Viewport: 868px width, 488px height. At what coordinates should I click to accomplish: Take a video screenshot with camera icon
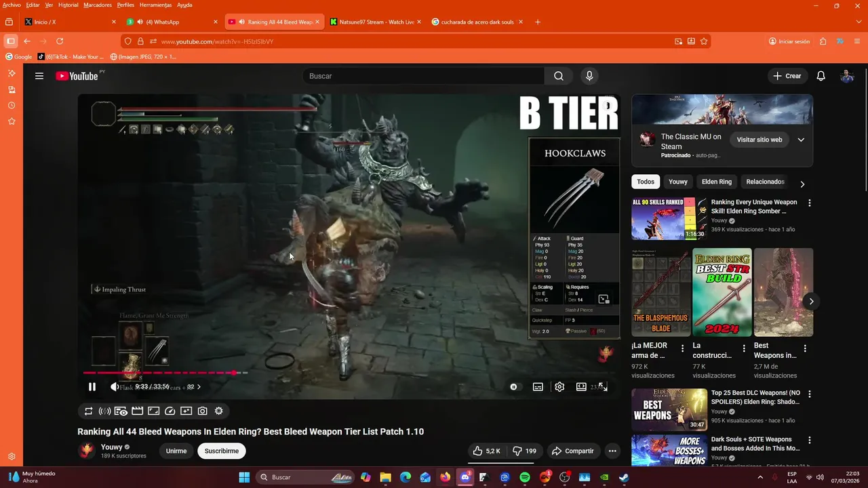(x=203, y=411)
